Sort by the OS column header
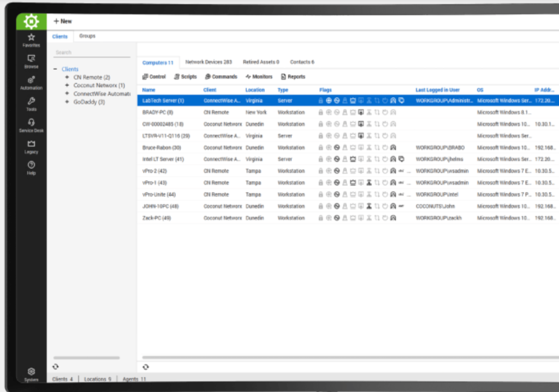 pyautogui.click(x=480, y=90)
